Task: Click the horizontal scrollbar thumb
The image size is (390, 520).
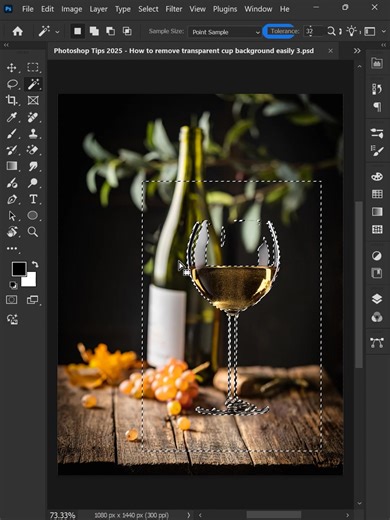Action: [x=274, y=515]
